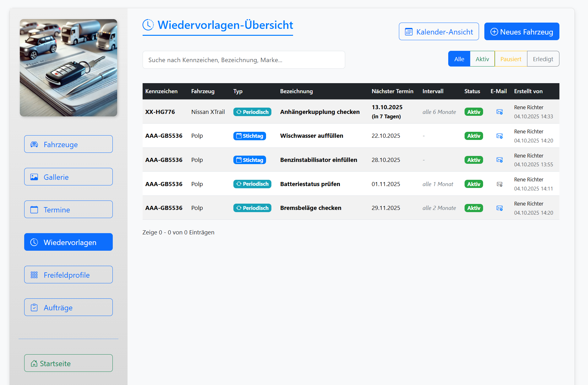Click the Aufträge clipboard icon
The image size is (588, 385).
[35, 307]
